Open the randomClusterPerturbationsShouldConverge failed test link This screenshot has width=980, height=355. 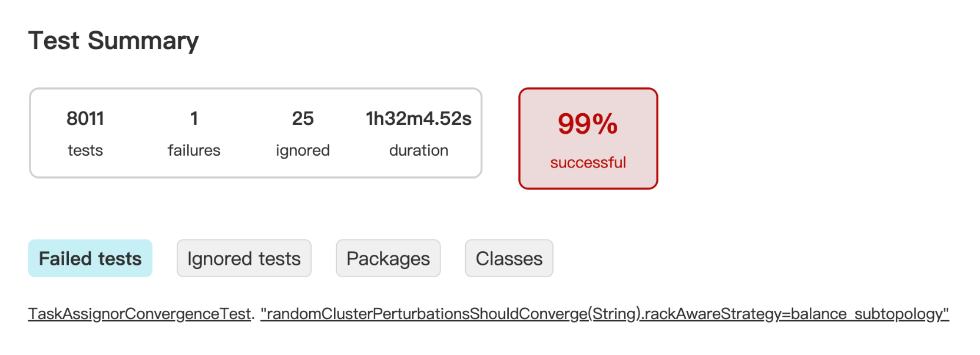[424, 314]
